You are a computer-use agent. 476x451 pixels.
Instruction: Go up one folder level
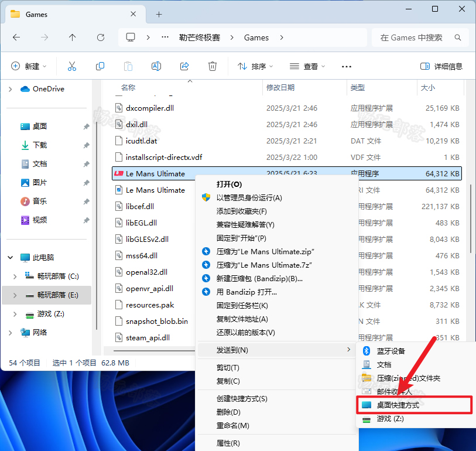tap(72, 37)
